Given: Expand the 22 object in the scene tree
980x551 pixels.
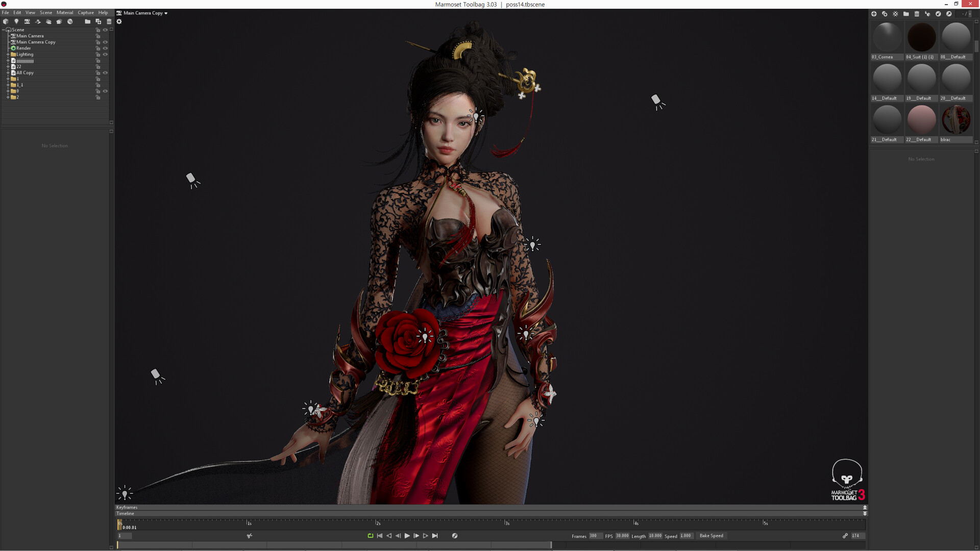Looking at the screenshot, I should point(8,66).
